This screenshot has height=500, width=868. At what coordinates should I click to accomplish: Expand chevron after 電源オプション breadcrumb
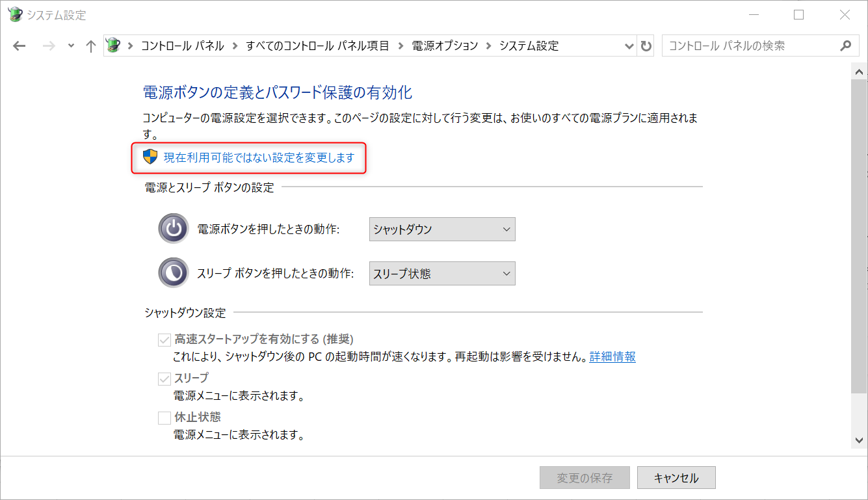click(x=488, y=46)
